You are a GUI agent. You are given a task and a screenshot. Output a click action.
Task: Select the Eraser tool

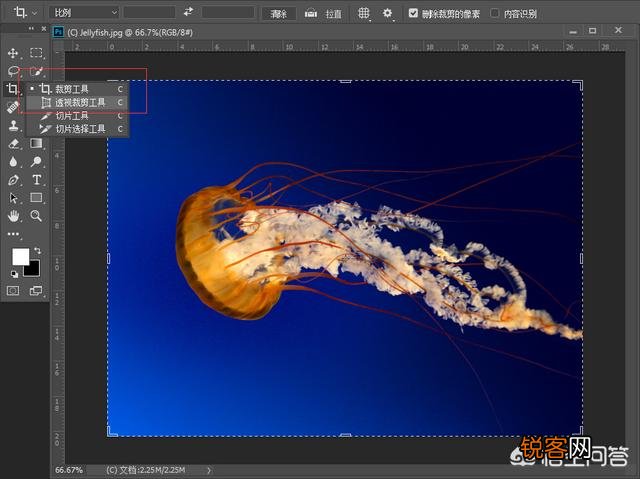tap(13, 143)
